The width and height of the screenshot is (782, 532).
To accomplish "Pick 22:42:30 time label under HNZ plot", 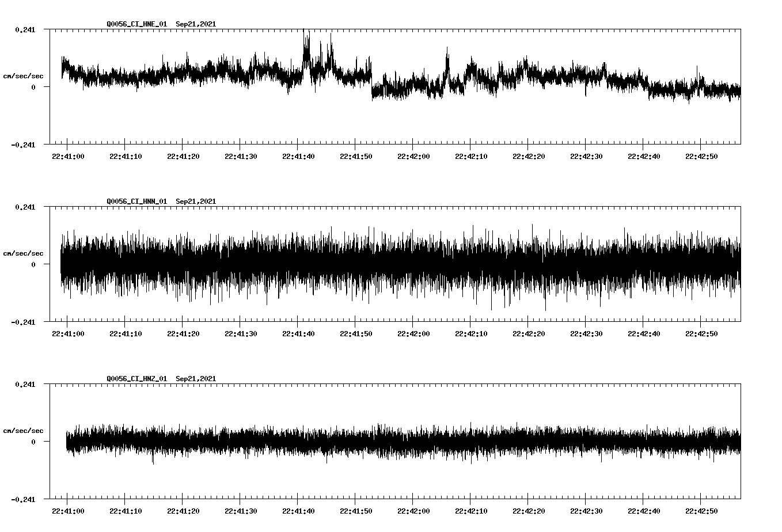I will tap(586, 511).
